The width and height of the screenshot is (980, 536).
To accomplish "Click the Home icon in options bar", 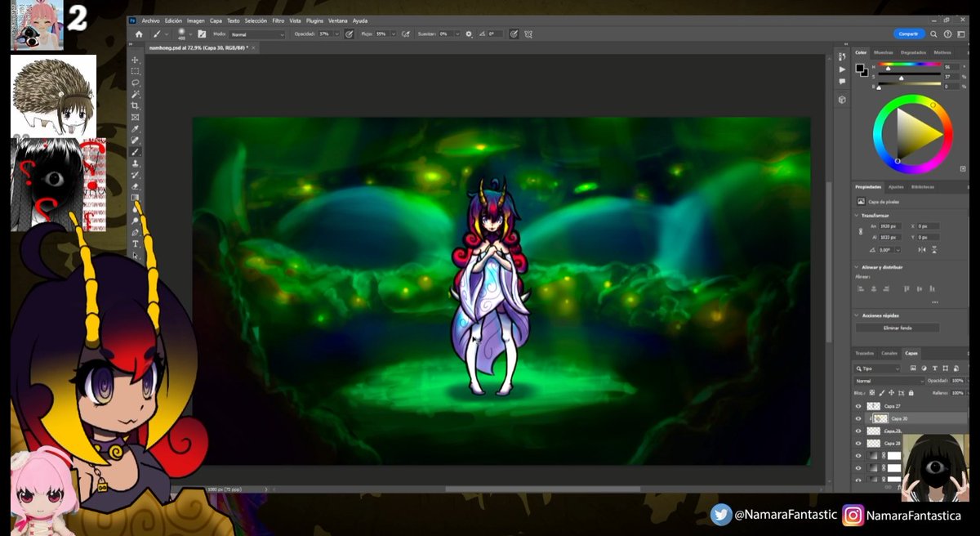I will 139,34.
